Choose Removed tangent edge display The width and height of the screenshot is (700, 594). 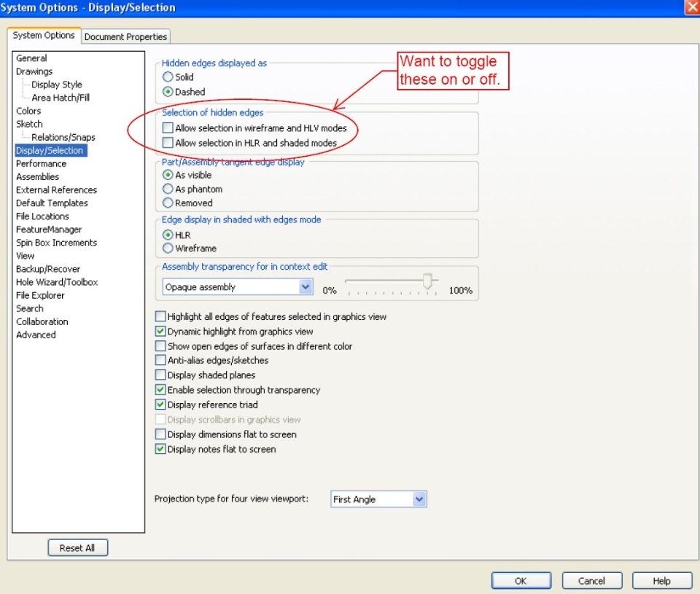point(168,203)
